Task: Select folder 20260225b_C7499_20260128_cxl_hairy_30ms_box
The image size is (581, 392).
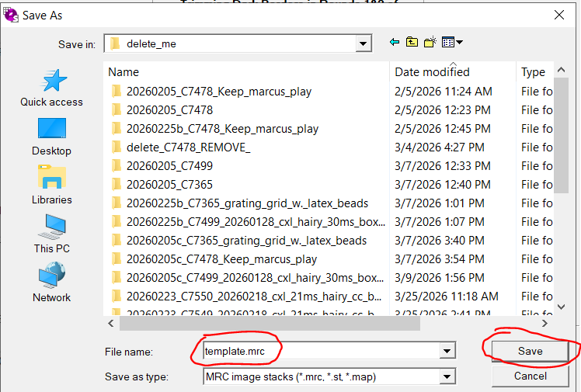Action: (256, 222)
